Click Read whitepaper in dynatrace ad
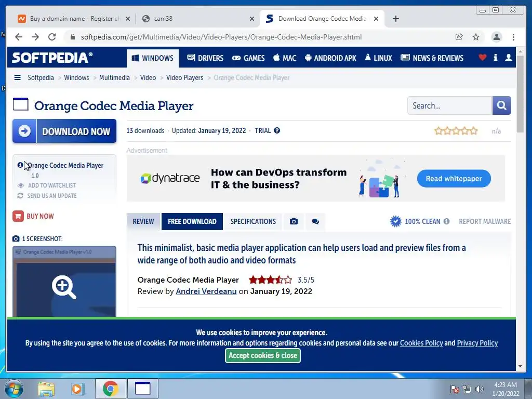Image resolution: width=532 pixels, height=399 pixels. click(454, 179)
